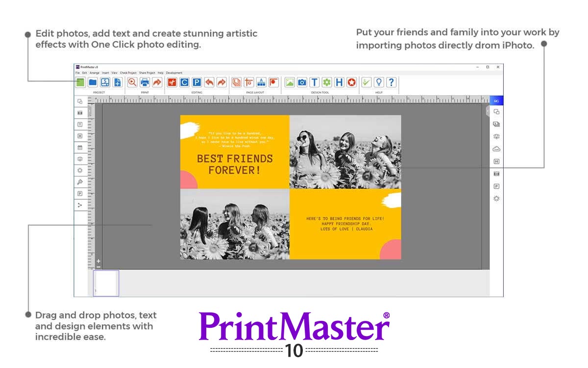This screenshot has height=368, width=588.
Task: Undo the last action
Action: [209, 82]
